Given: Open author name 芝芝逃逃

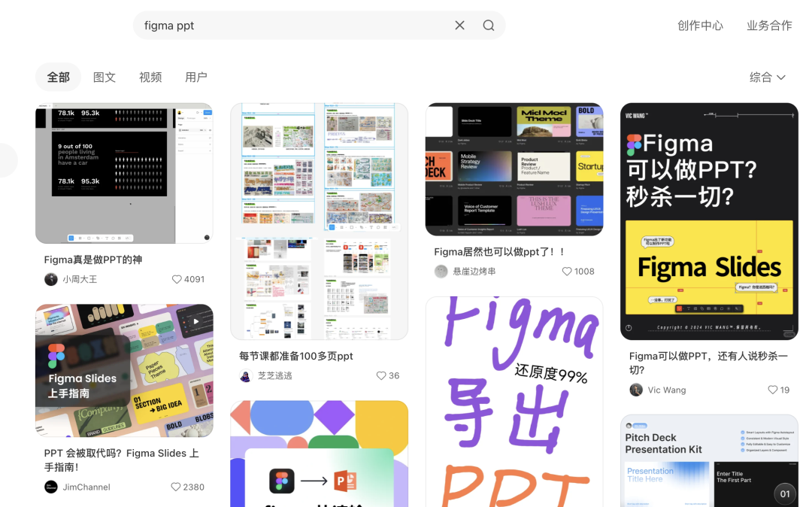Looking at the screenshot, I should tap(275, 375).
